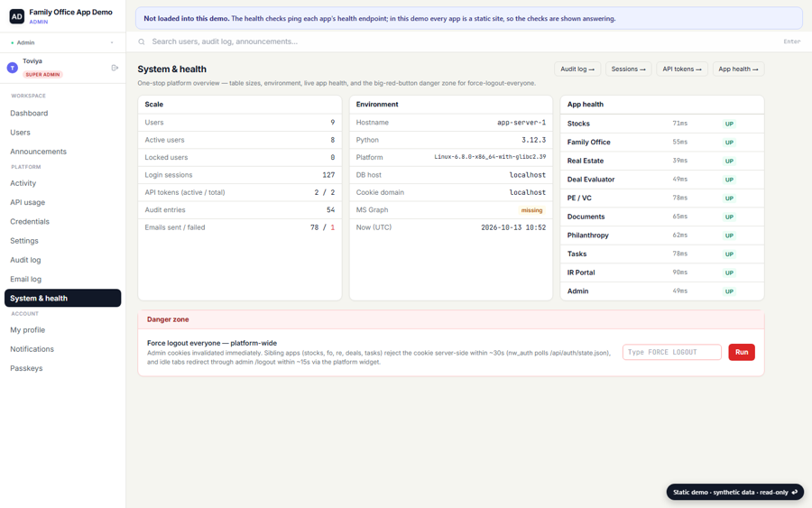Click Audit log shortcut button at top

577,69
